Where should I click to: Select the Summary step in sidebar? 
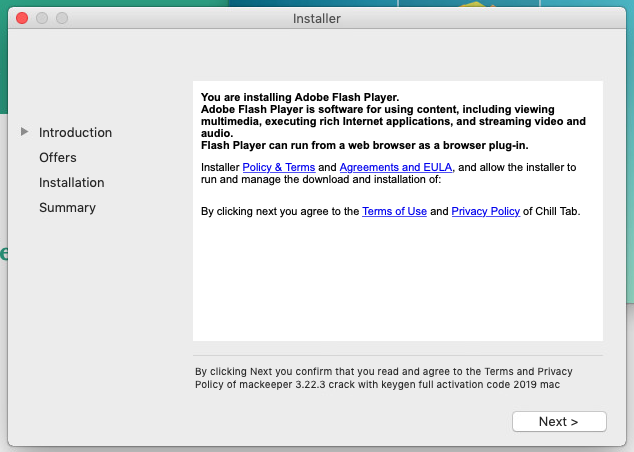(68, 208)
